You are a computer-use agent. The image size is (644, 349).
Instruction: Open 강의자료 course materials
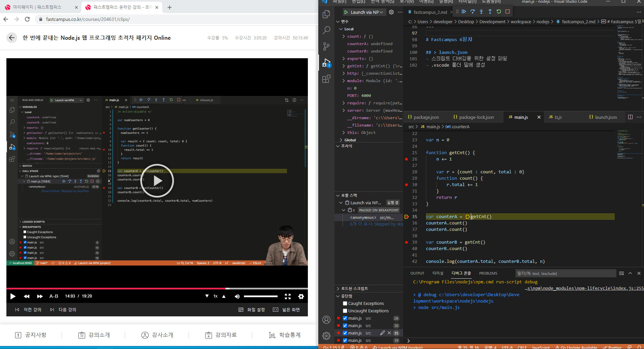(221, 335)
